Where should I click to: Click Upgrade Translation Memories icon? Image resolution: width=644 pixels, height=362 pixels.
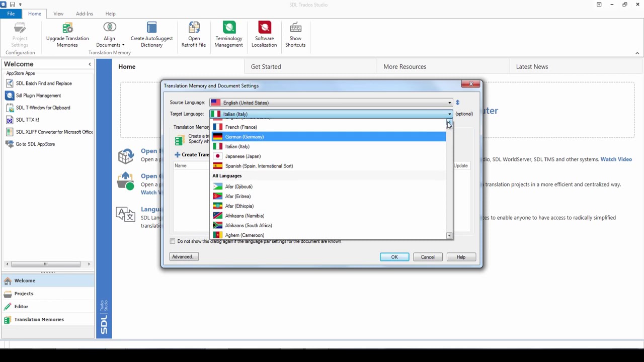(x=67, y=28)
